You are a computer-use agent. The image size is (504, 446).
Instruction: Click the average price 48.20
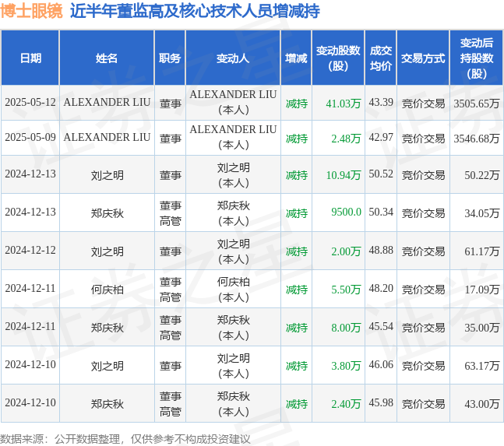(x=381, y=289)
